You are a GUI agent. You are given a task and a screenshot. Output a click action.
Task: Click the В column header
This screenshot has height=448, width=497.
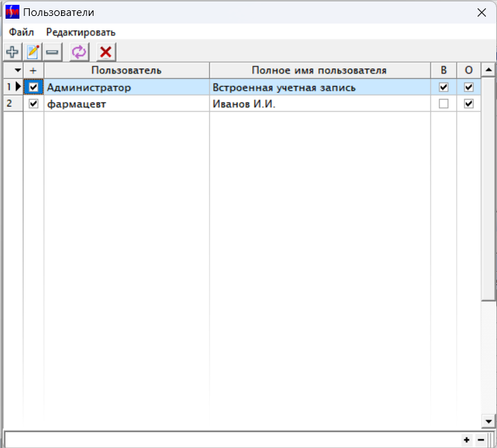click(444, 71)
